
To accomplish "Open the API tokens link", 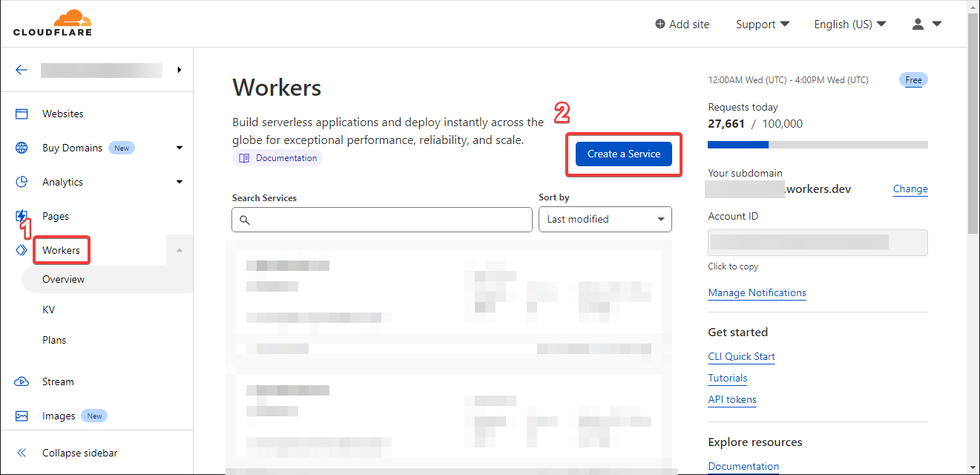I will point(732,399).
